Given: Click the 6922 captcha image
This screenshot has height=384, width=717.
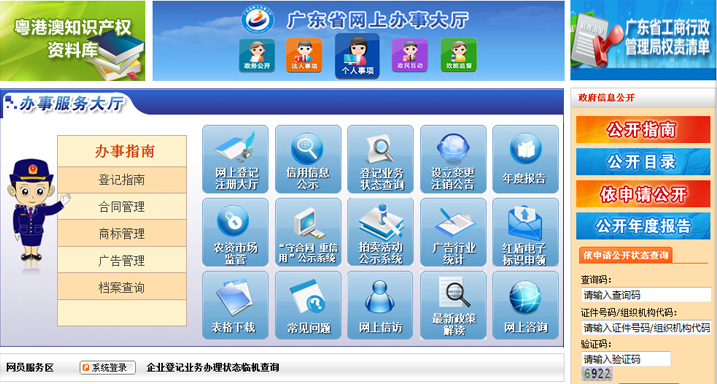Looking at the screenshot, I should (x=597, y=374).
